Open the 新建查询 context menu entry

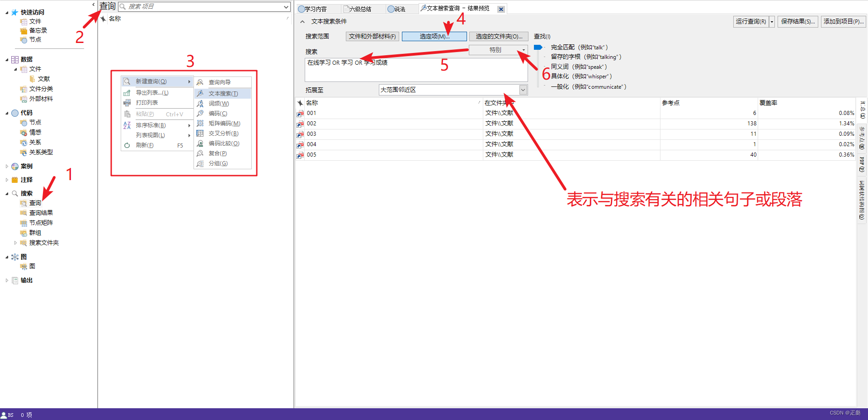[157, 81]
